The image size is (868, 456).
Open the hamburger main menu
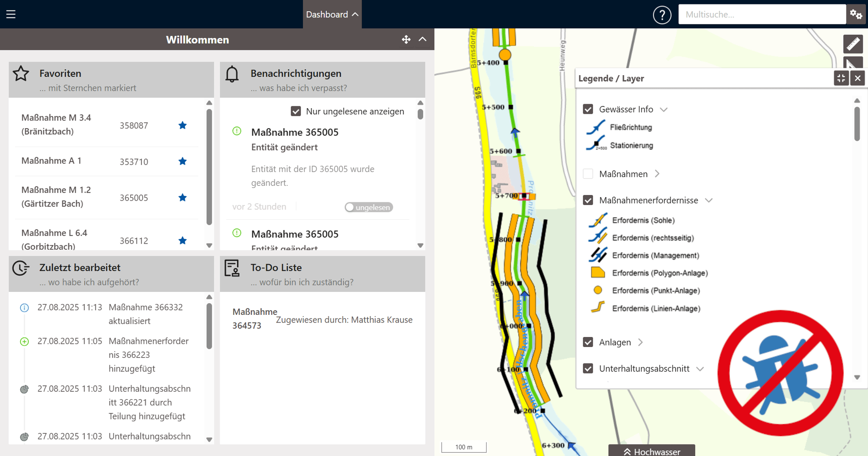11,14
